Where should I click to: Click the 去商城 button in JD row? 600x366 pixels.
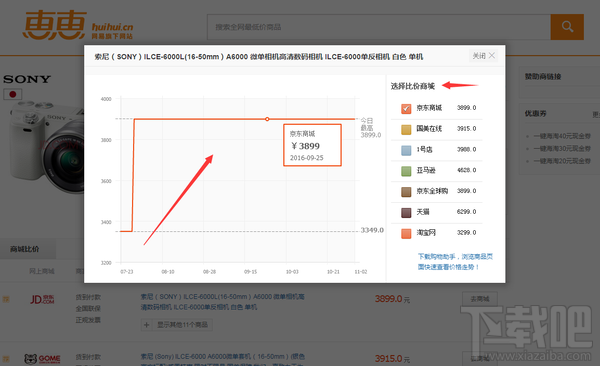[x=480, y=299]
